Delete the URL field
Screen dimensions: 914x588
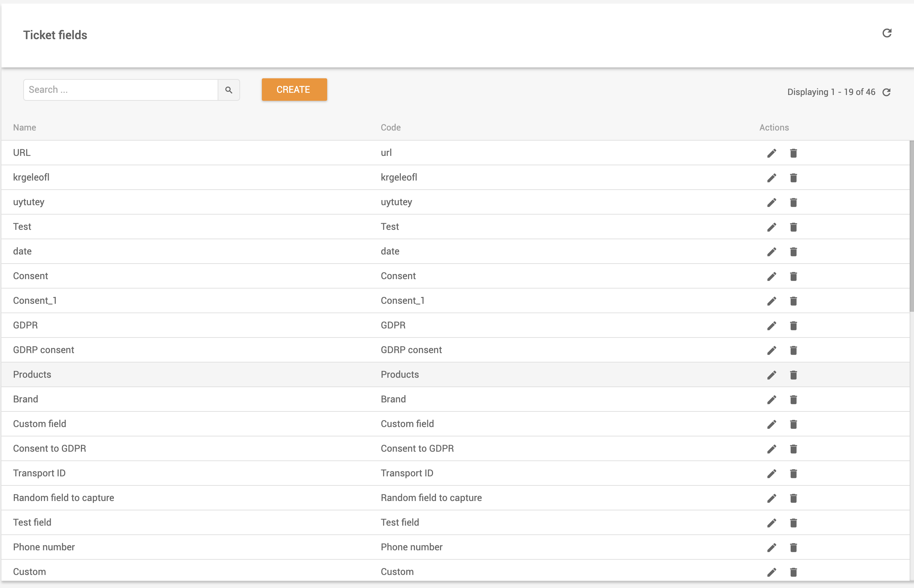[793, 153]
